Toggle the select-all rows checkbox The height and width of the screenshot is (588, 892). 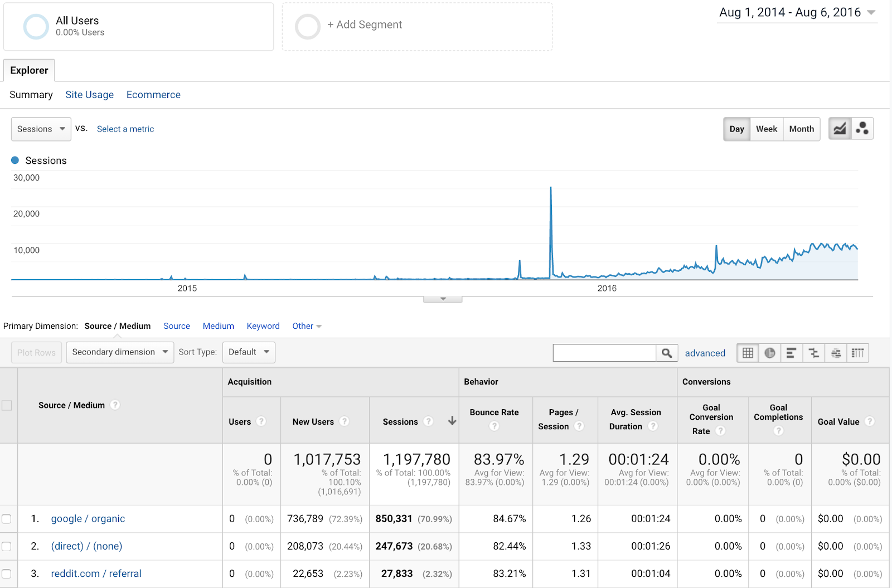click(x=7, y=405)
